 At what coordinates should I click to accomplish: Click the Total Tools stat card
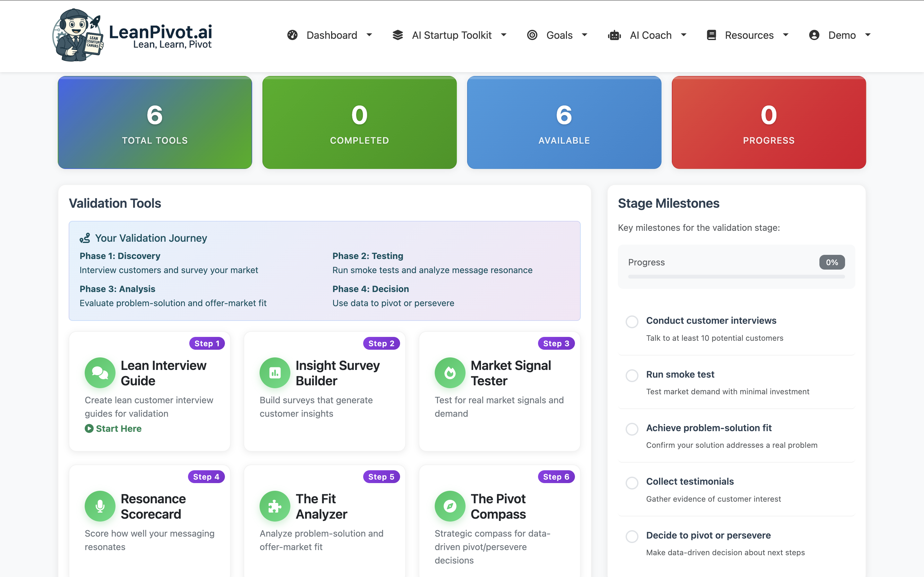[155, 122]
